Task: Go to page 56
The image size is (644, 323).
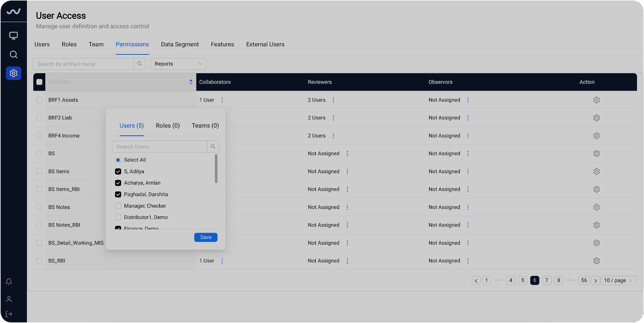Action: [584, 280]
